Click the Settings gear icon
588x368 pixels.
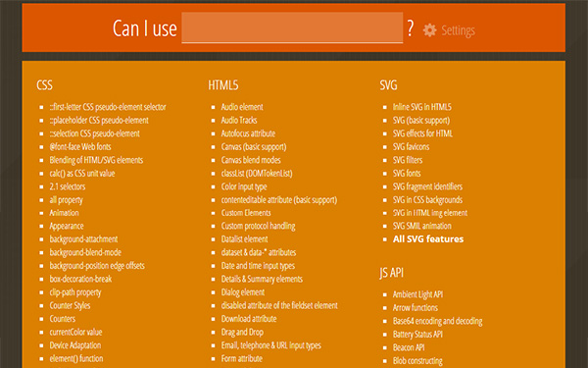click(430, 30)
